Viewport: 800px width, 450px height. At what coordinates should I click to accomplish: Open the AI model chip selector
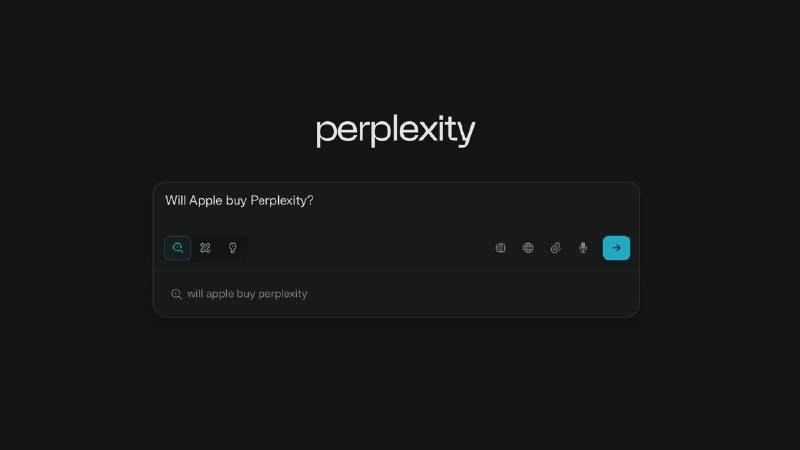[x=501, y=248]
